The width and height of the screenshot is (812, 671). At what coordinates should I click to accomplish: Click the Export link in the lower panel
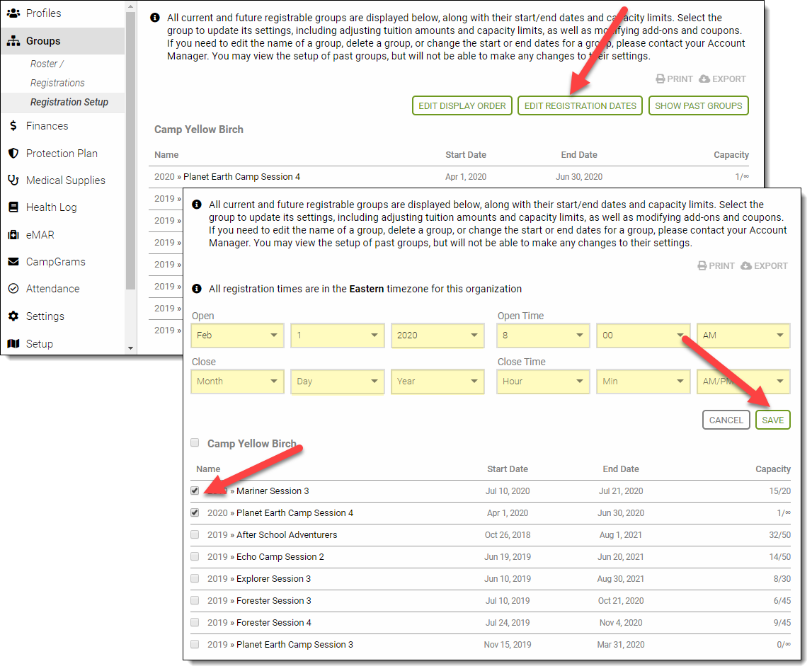pyautogui.click(x=764, y=266)
